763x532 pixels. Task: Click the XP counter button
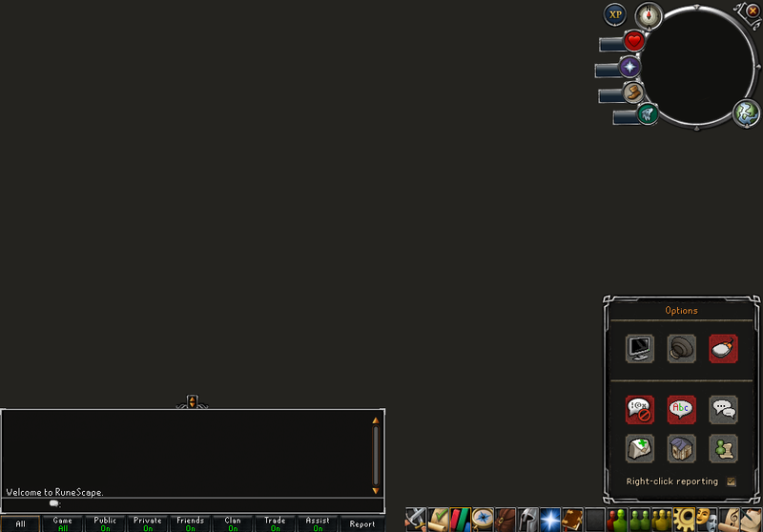click(x=615, y=14)
